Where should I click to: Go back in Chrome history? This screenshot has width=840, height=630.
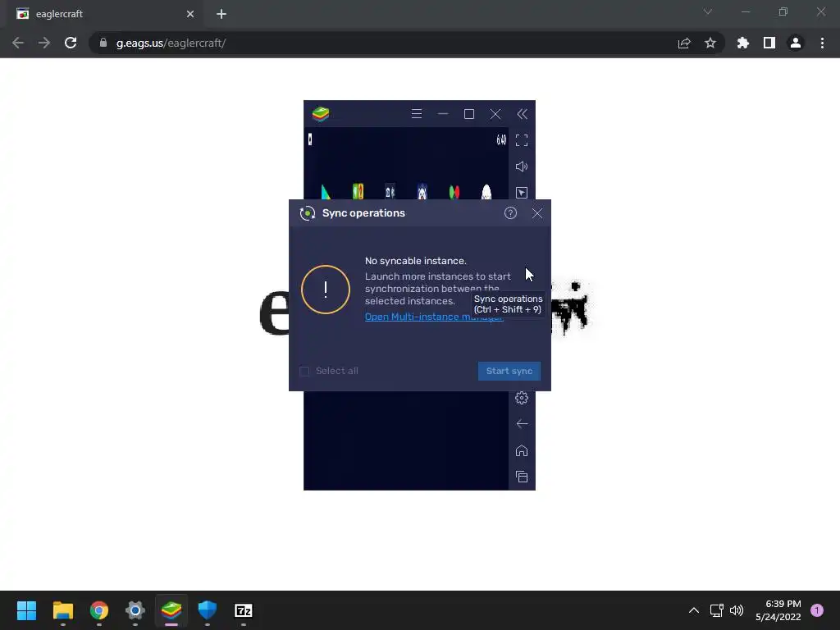tap(18, 43)
